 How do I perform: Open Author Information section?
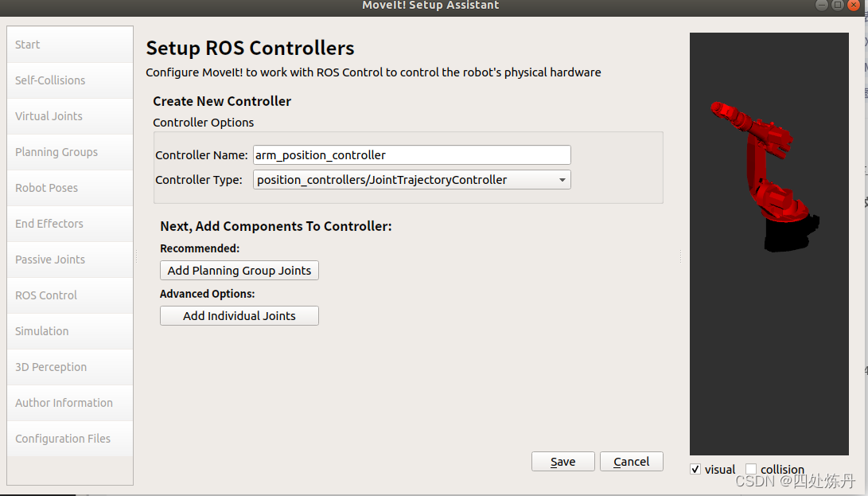70,403
